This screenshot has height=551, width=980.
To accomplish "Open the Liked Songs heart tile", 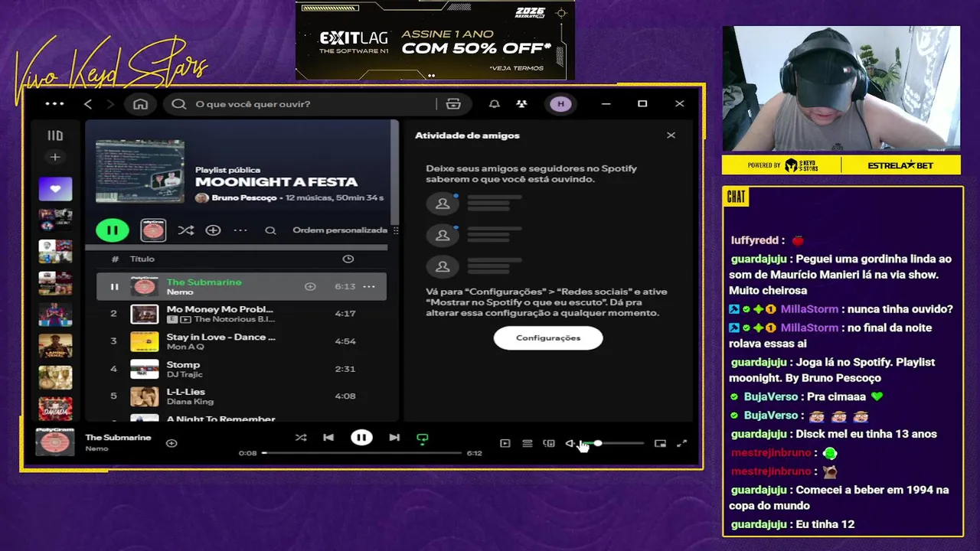I will tap(55, 188).
